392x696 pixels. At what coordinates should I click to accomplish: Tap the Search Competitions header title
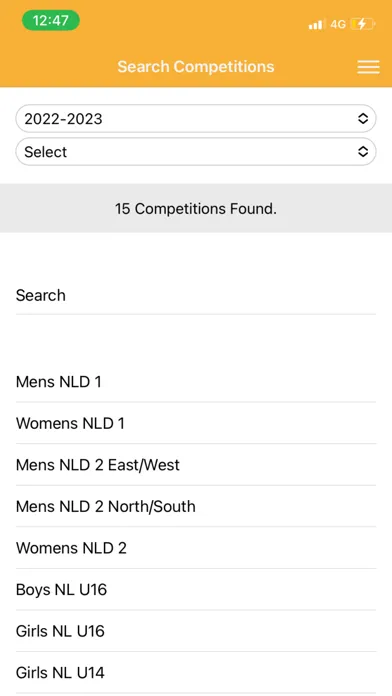tap(196, 67)
